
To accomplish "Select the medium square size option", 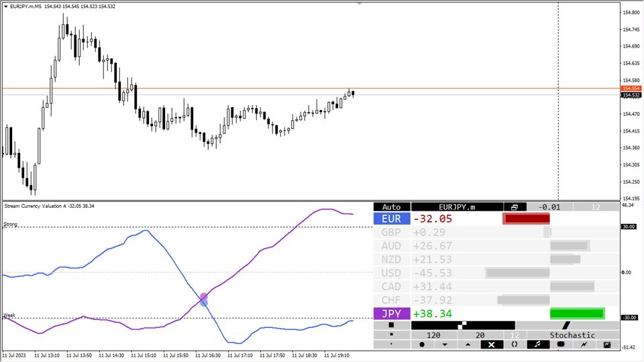I will [391, 335].
